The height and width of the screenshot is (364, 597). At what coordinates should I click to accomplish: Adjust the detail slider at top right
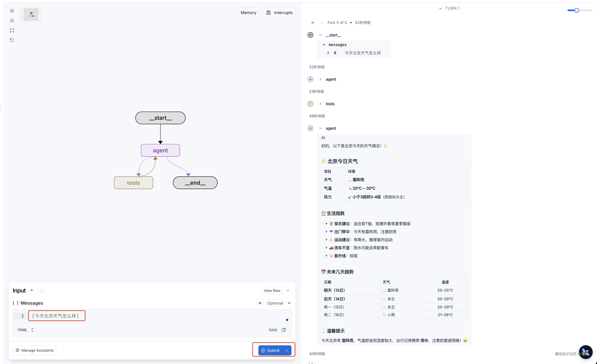576,10
